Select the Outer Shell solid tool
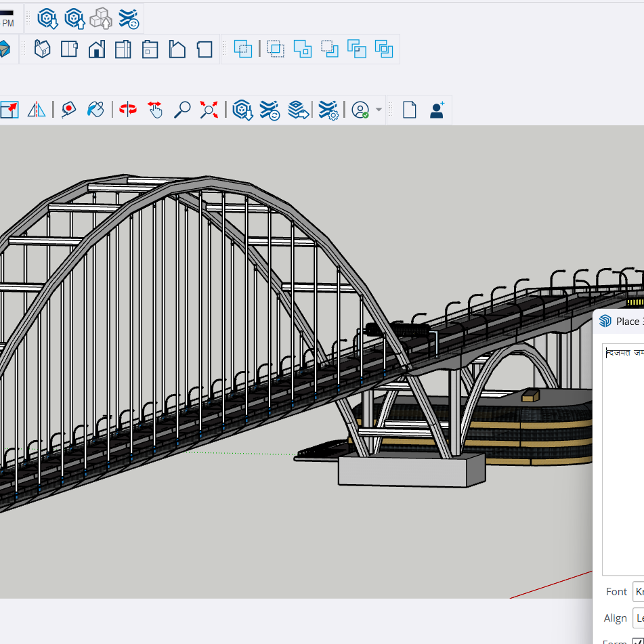This screenshot has width=644, height=644. click(x=242, y=49)
